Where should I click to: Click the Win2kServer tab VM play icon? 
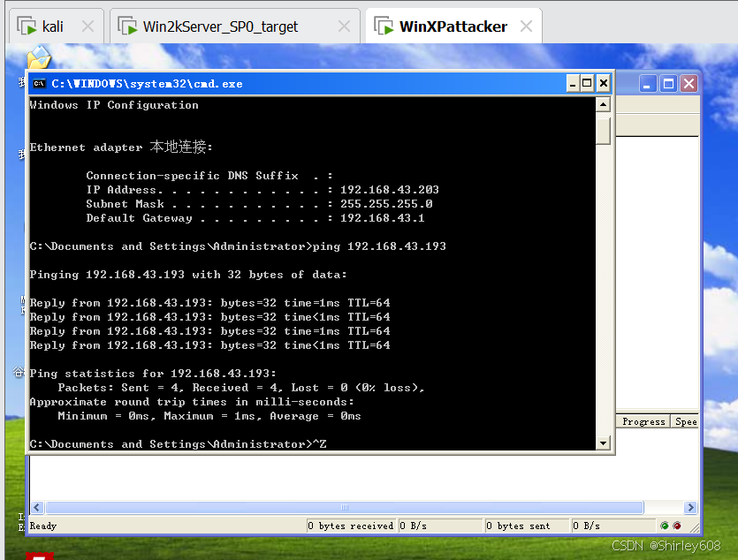(127, 26)
